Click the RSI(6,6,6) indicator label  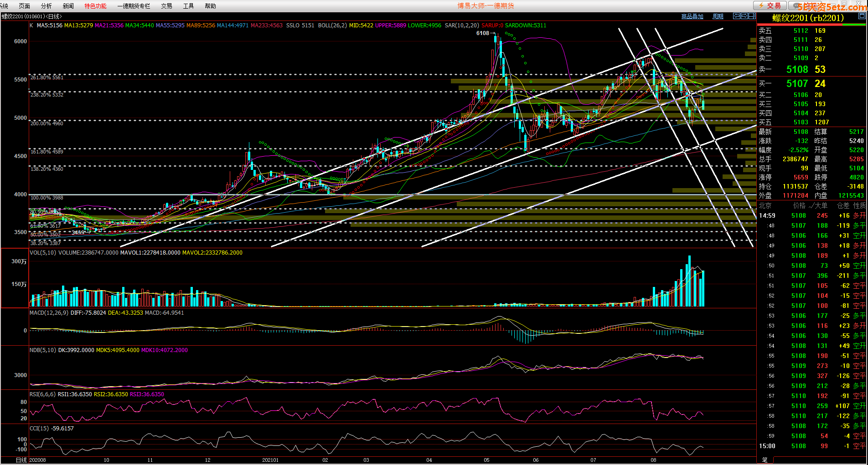42,394
